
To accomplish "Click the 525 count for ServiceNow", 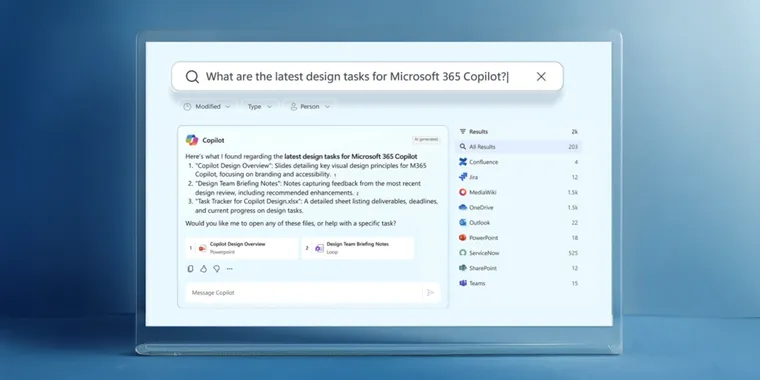I will tap(573, 253).
